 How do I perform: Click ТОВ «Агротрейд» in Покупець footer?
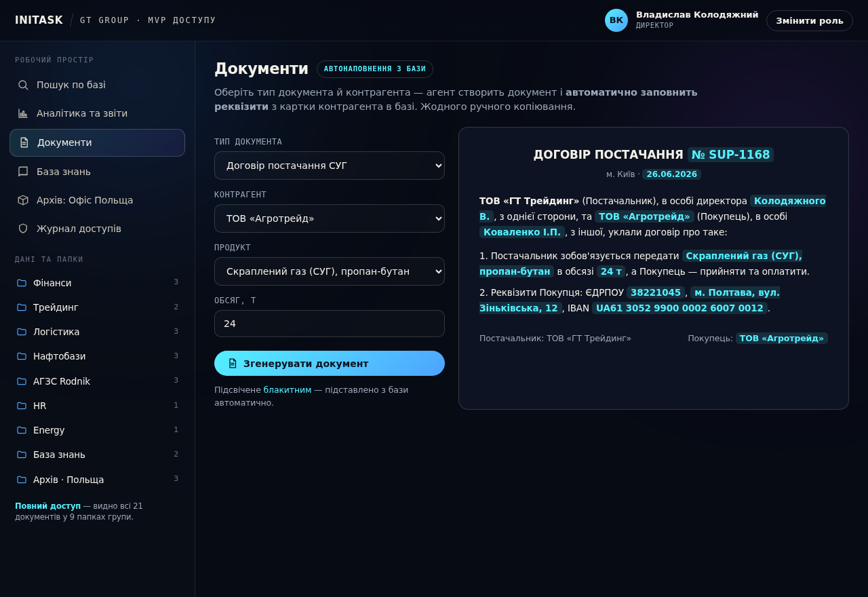pos(782,338)
